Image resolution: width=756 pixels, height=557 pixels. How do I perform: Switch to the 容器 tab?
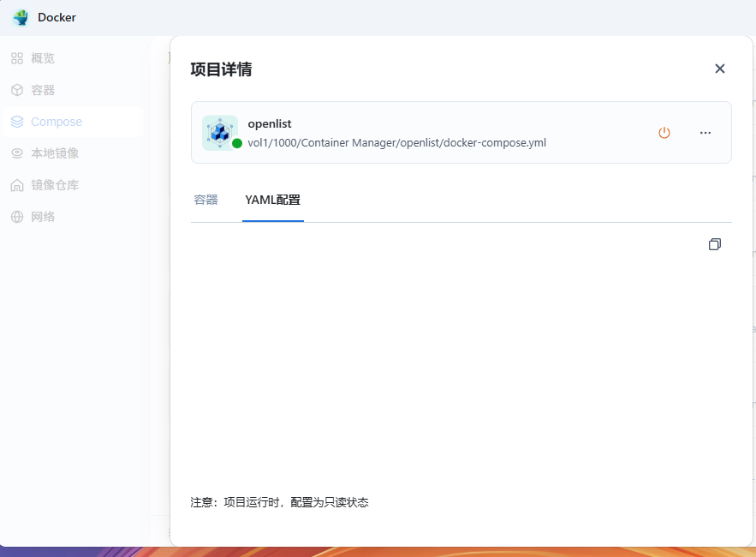[x=205, y=200]
